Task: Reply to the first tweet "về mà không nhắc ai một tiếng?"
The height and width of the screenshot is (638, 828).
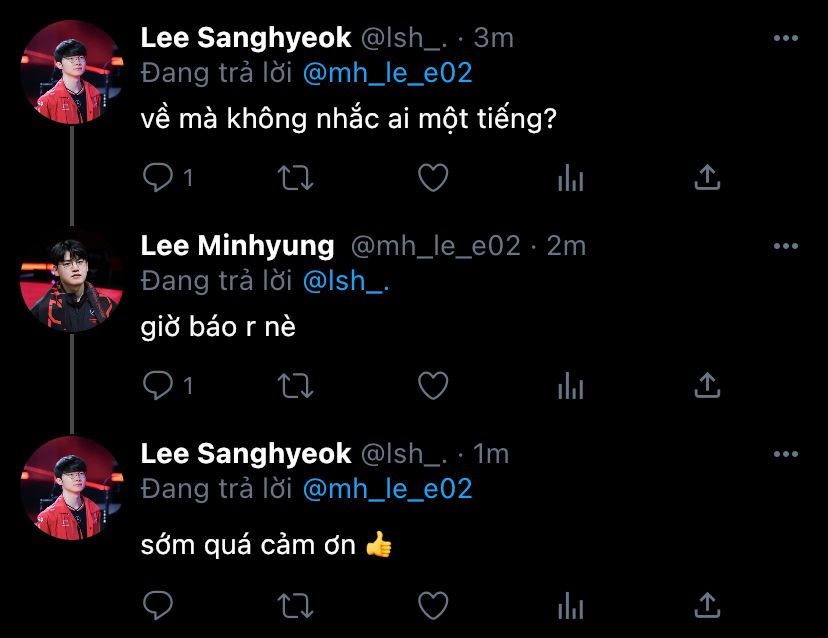Action: point(158,178)
